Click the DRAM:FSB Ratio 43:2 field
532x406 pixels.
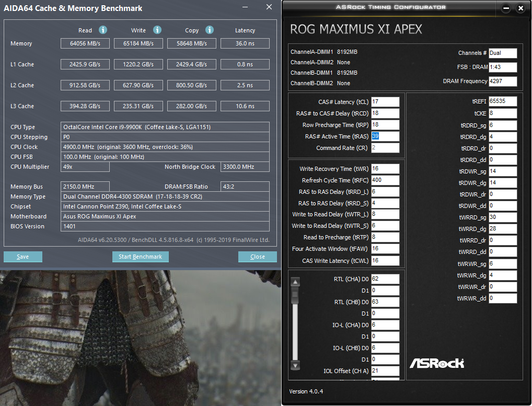245,187
